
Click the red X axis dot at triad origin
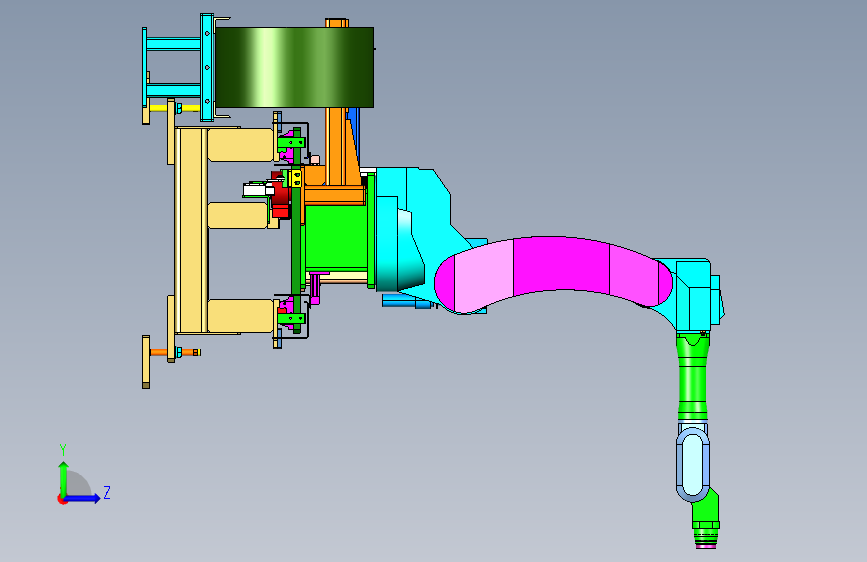coord(61,499)
